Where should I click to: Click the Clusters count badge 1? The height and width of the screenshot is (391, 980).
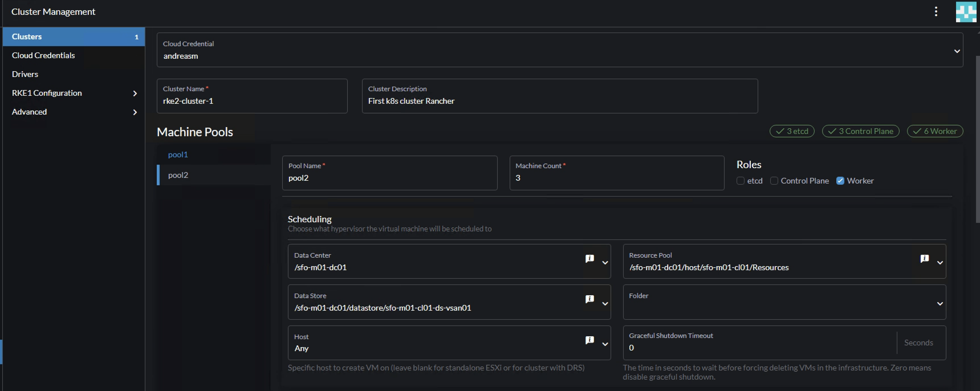[136, 37]
